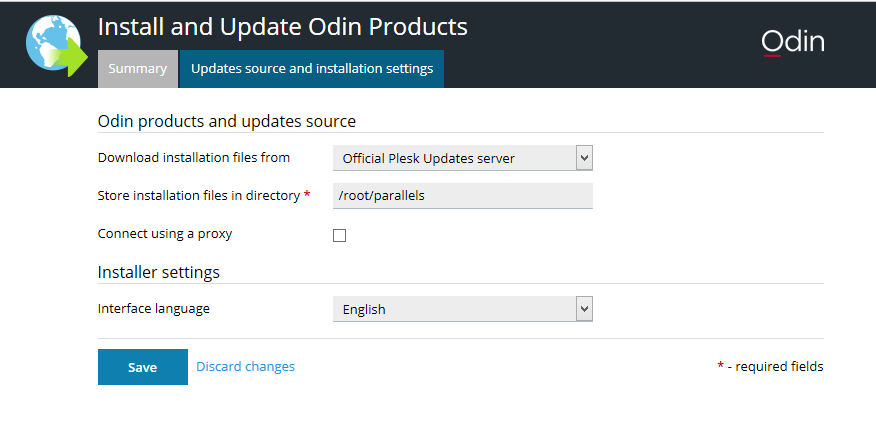Click the Save button
The width and height of the screenshot is (876, 439).
click(x=142, y=367)
